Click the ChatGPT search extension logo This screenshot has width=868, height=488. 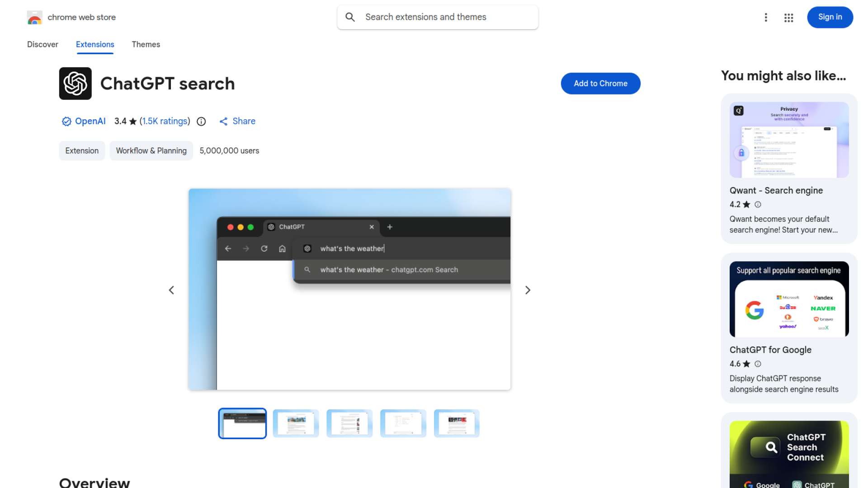pos(75,83)
